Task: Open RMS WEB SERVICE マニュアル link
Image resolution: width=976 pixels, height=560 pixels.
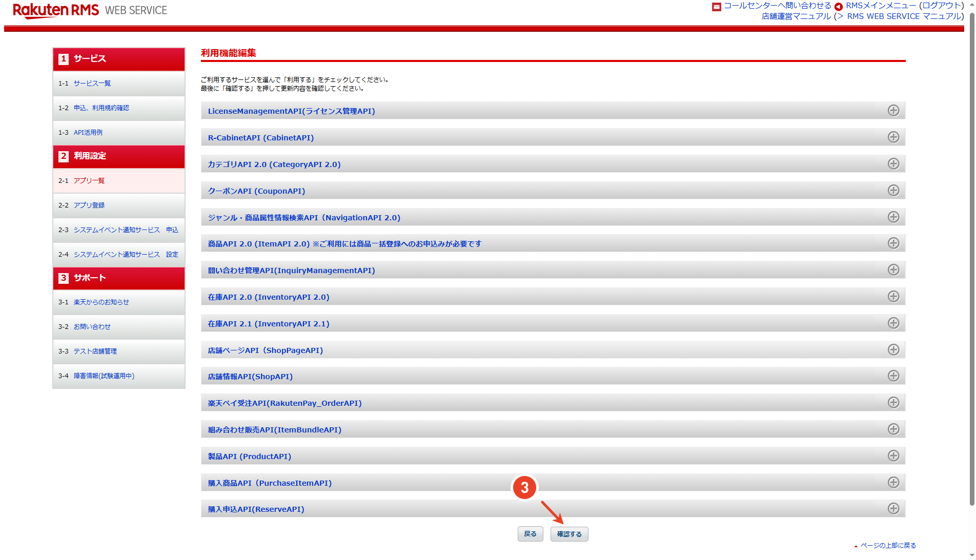Action: [x=904, y=16]
